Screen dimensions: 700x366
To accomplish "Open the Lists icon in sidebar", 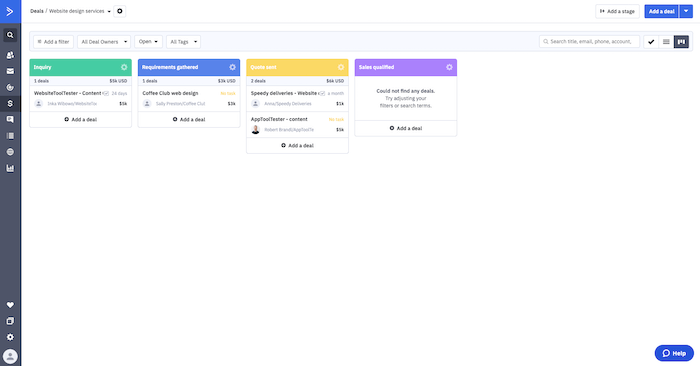I will tap(10, 136).
